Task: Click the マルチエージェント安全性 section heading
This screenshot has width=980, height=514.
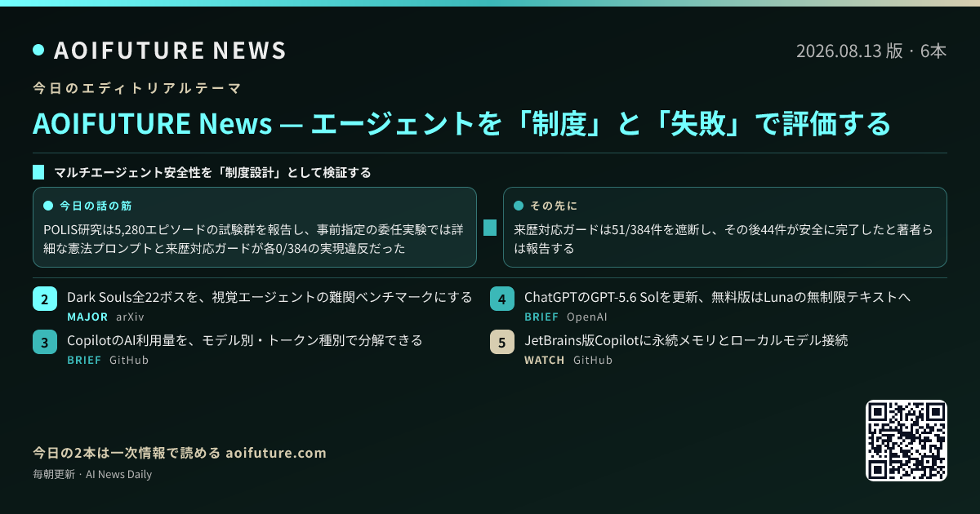Action: tap(212, 172)
